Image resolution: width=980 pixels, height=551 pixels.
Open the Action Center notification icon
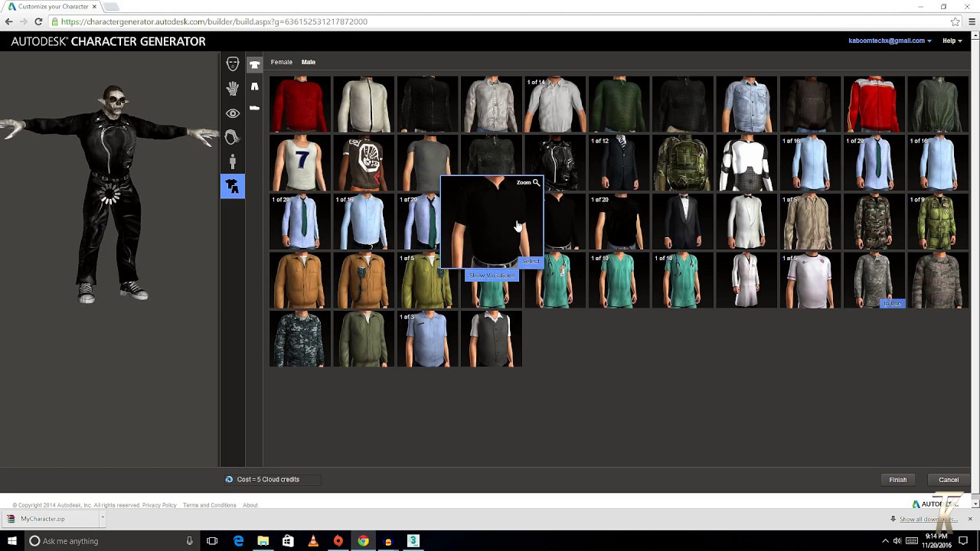(963, 541)
